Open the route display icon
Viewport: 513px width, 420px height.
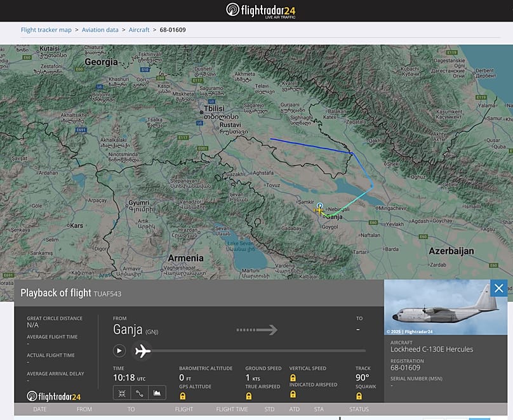(x=139, y=393)
